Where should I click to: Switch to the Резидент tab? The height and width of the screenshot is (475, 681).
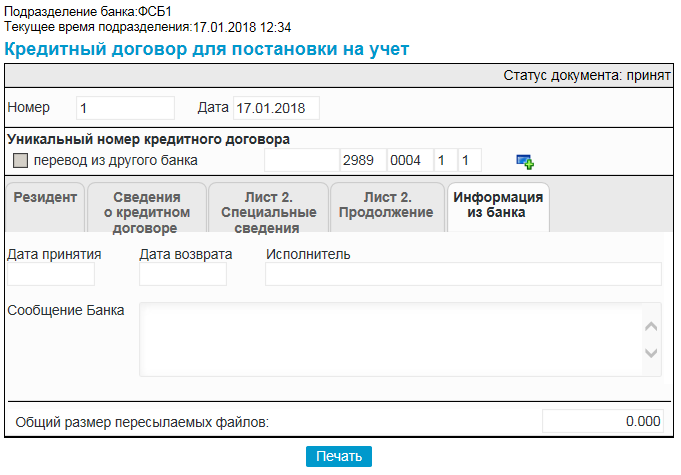[x=45, y=207]
